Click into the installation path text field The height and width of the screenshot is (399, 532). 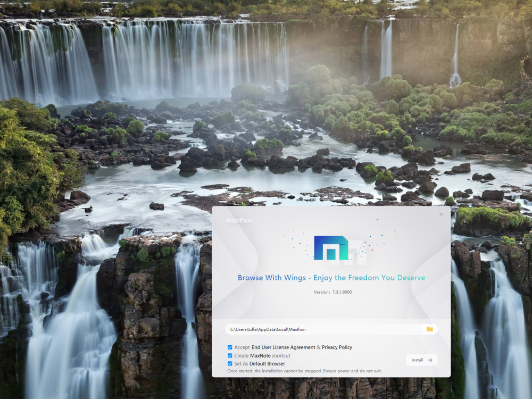pyautogui.click(x=319, y=329)
